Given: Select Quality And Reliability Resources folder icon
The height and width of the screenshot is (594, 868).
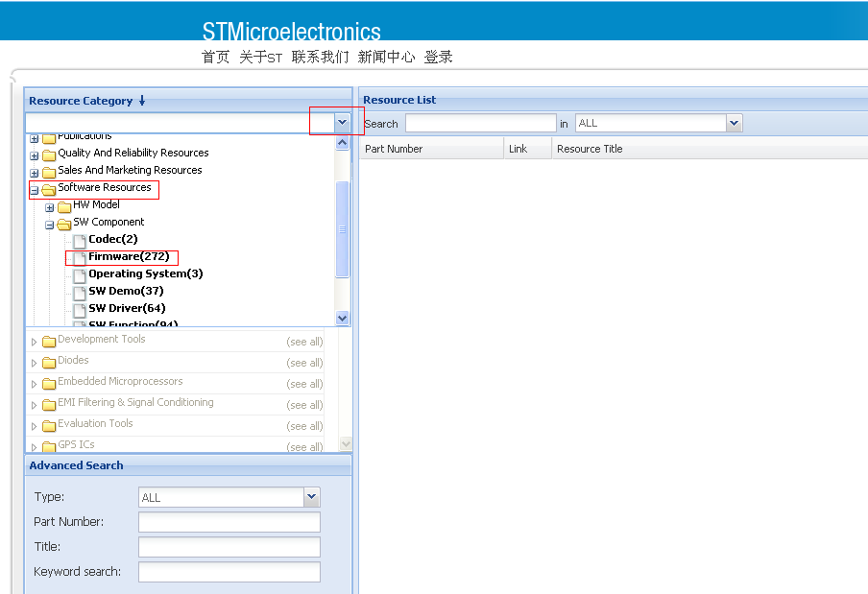Looking at the screenshot, I should point(49,154).
